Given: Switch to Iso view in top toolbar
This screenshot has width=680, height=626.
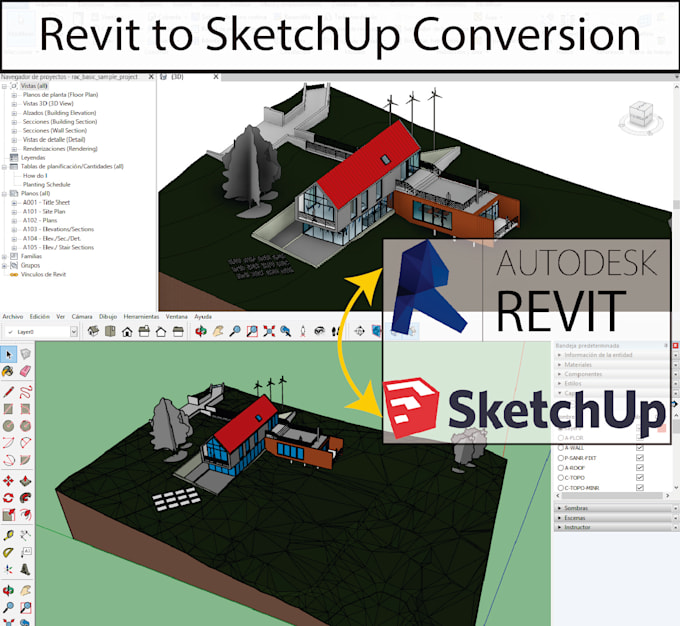Looking at the screenshot, I should tap(93, 331).
